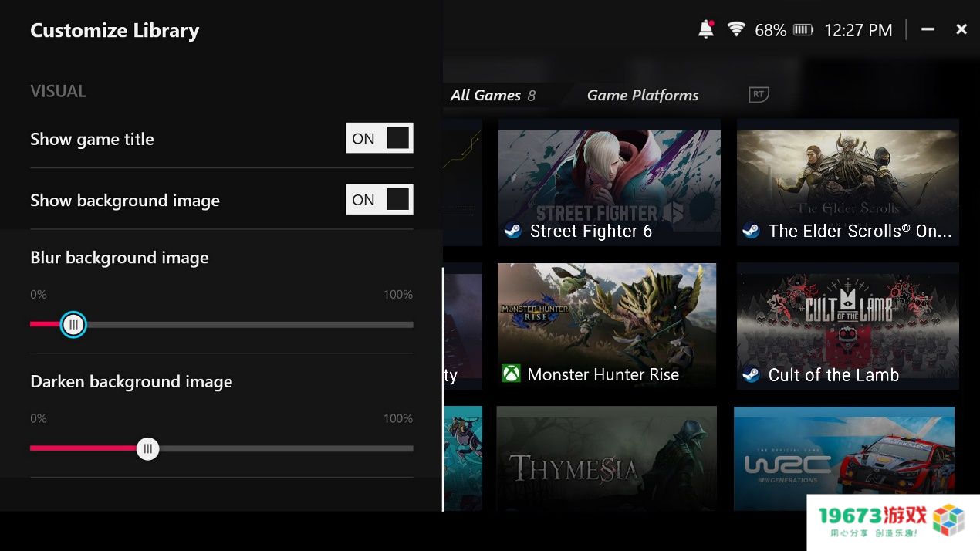Click the "Customize Library" panel heading
The width and height of the screenshot is (980, 551).
click(x=115, y=31)
